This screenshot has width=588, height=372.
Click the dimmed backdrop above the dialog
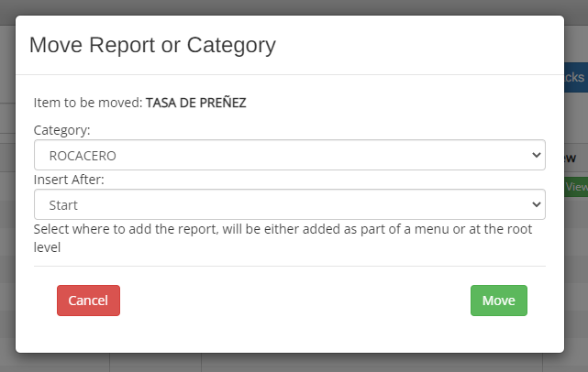click(x=294, y=7)
